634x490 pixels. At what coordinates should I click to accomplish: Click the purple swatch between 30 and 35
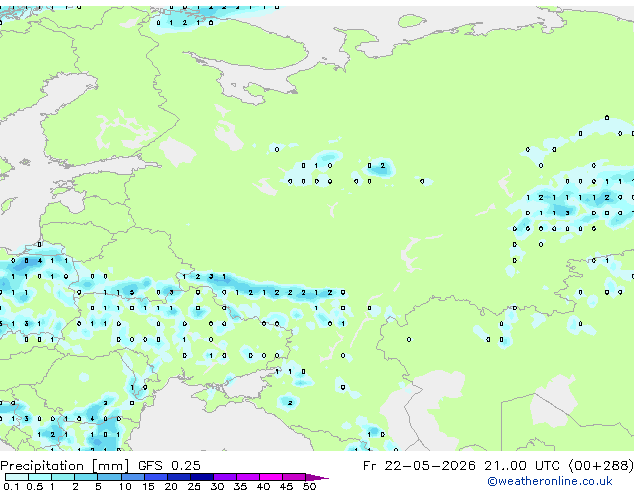pos(225,477)
